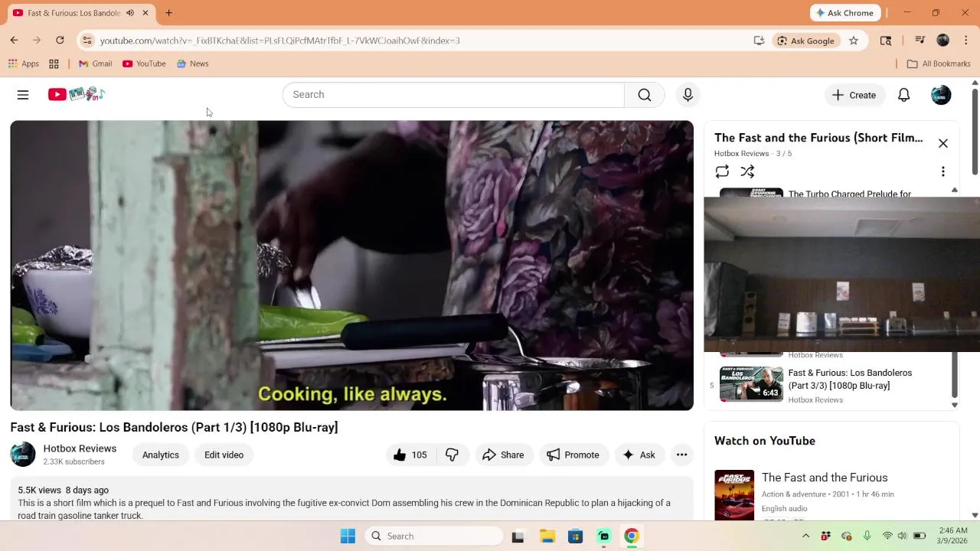Open YouTube bookmark
980x551 pixels.
144,64
